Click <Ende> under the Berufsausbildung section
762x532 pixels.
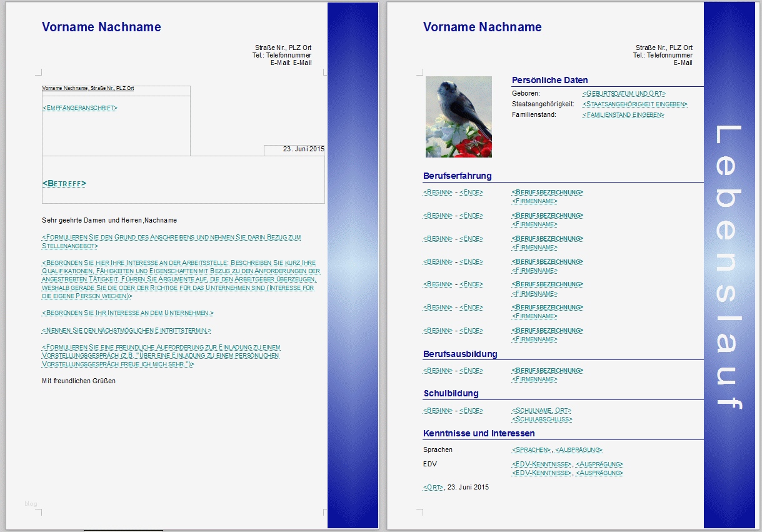(471, 370)
